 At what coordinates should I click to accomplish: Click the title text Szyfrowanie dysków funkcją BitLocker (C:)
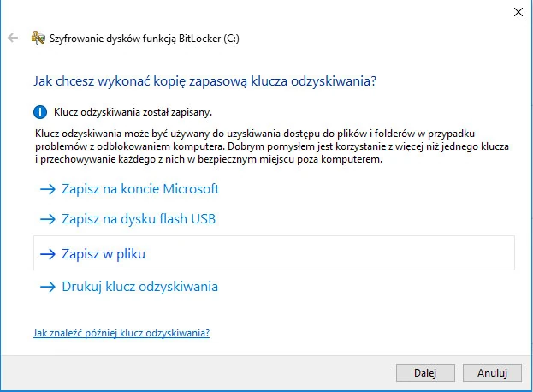pyautogui.click(x=145, y=39)
